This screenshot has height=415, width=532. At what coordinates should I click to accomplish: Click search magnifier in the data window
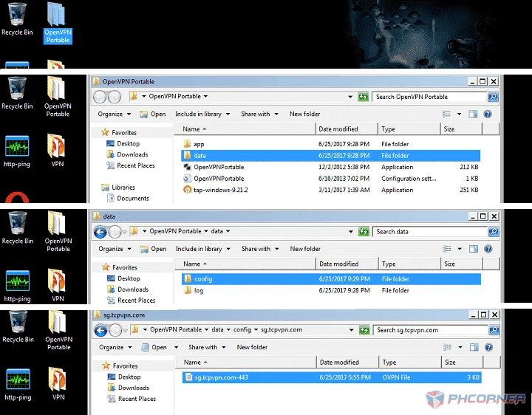[x=494, y=232]
